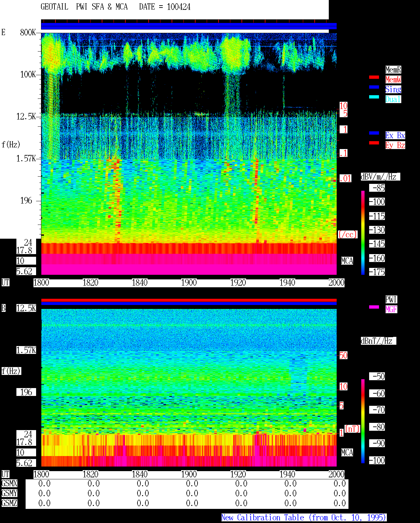Viewport: 420px width, 523px height.
Task: Click the MemR legend label
Action: pyautogui.click(x=393, y=70)
